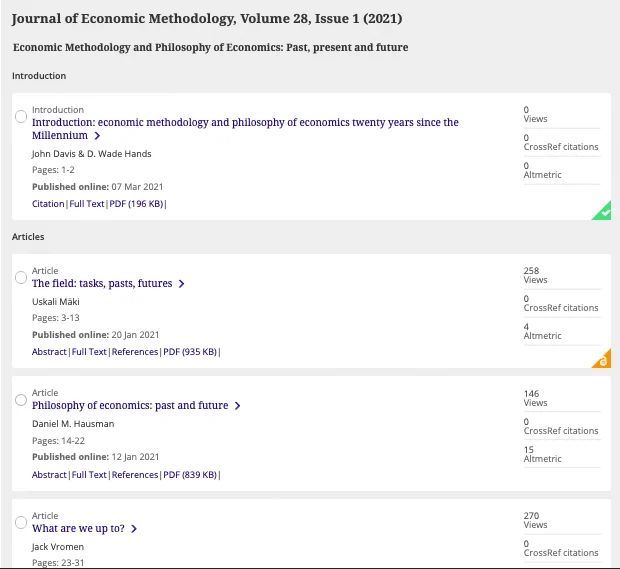The height and width of the screenshot is (569, 620).
Task: Click 'Pages: 14-22' text
Action: click(x=59, y=441)
